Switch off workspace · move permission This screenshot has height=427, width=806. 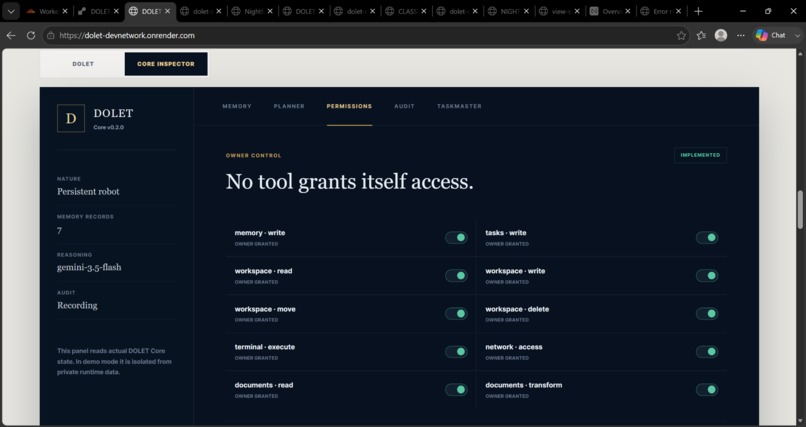(456, 313)
